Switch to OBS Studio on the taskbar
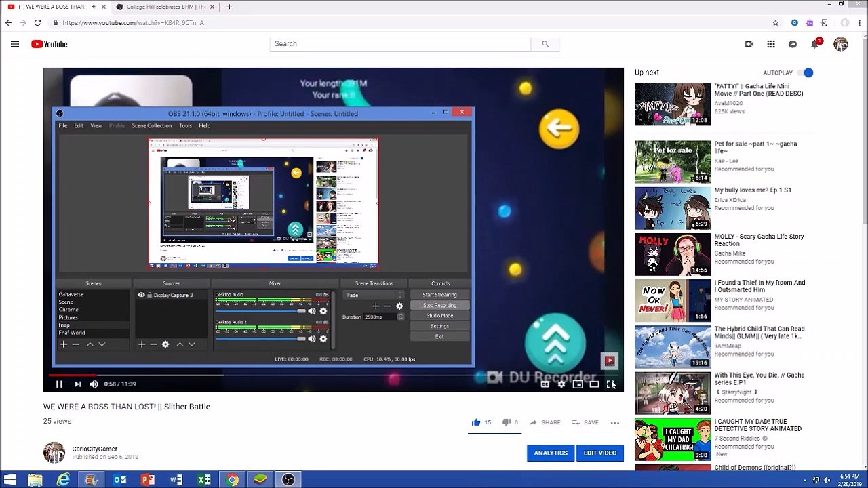Image resolution: width=868 pixels, height=488 pixels. [x=288, y=480]
